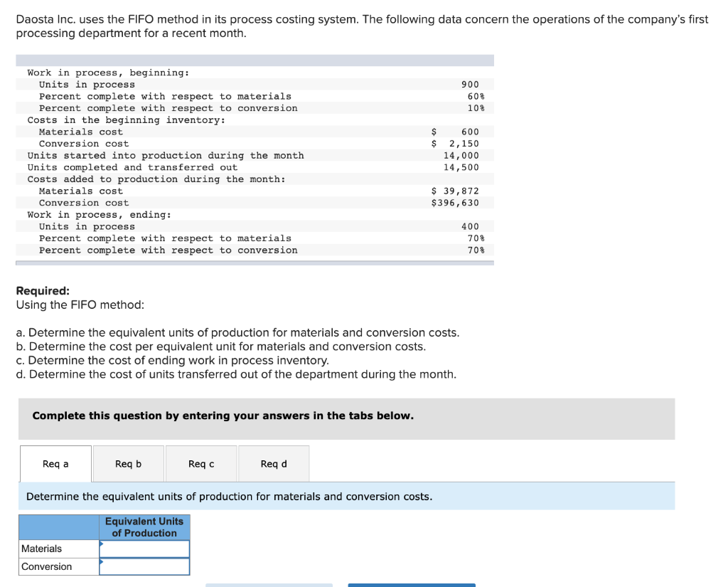Screen dimensions: 728x587
Task: Go to the Req d tab
Action: (274, 464)
